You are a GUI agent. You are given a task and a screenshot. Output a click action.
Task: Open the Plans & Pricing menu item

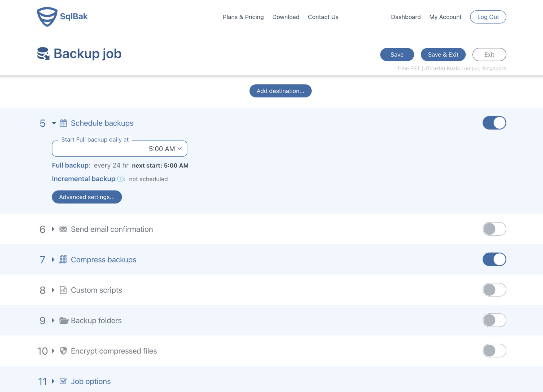[x=243, y=17]
